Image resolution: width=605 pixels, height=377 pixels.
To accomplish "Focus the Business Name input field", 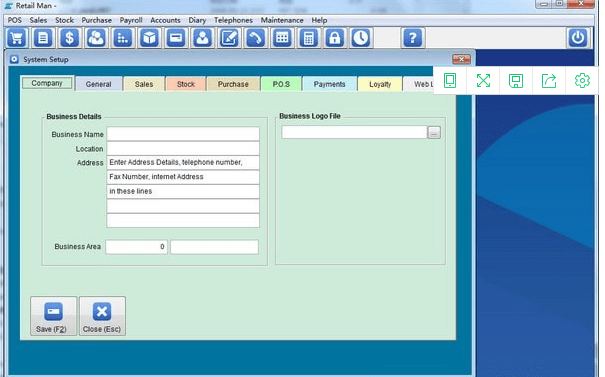I will pos(183,134).
